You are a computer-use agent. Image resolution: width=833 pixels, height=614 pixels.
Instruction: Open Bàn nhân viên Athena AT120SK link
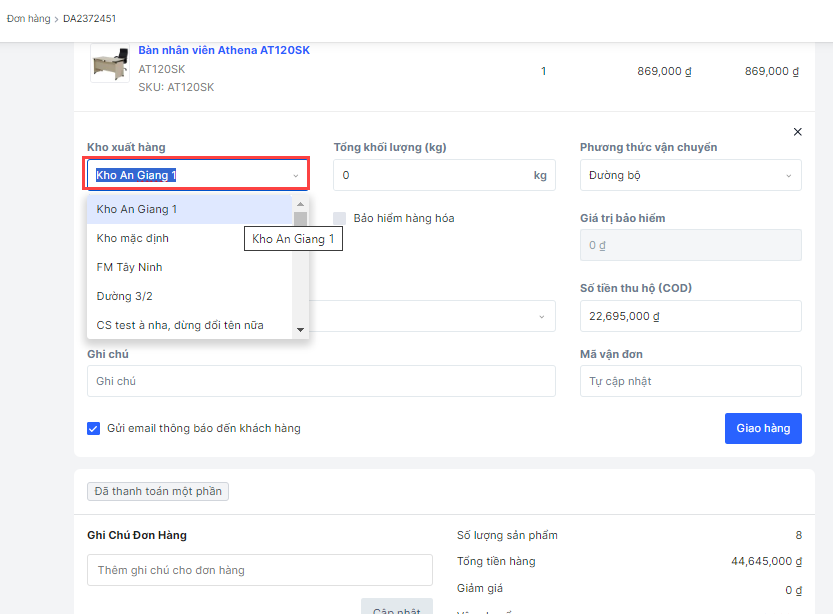[223, 50]
